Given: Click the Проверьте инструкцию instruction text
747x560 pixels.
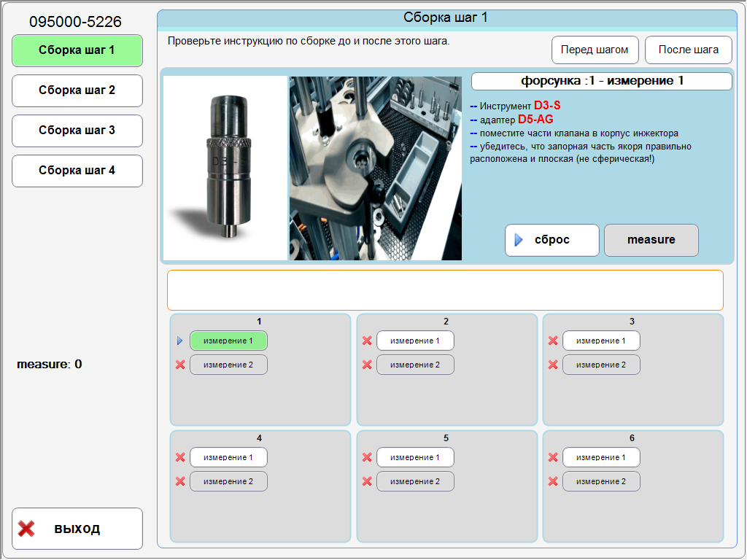Looking at the screenshot, I should 309,42.
